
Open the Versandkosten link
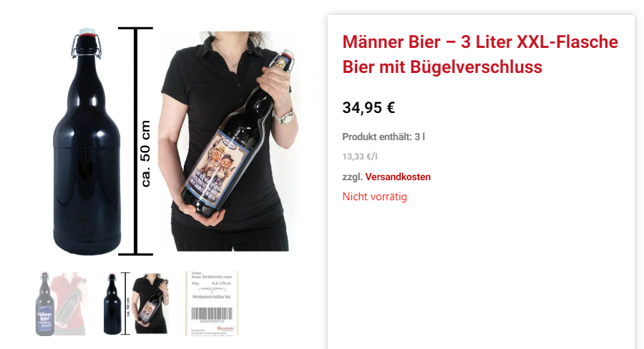tap(398, 177)
